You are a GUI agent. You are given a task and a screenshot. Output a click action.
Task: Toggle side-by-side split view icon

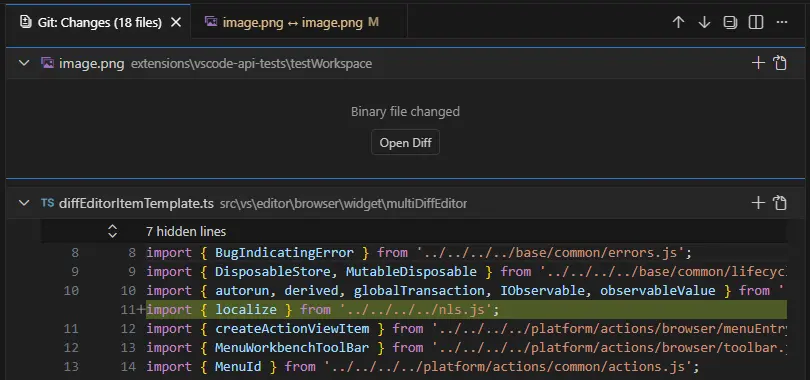pos(756,22)
